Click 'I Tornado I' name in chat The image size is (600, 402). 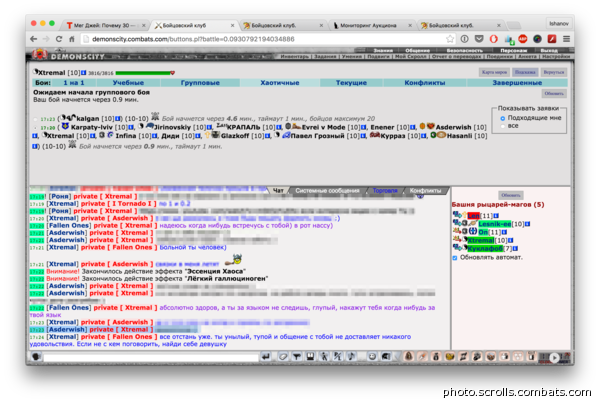[x=131, y=203]
